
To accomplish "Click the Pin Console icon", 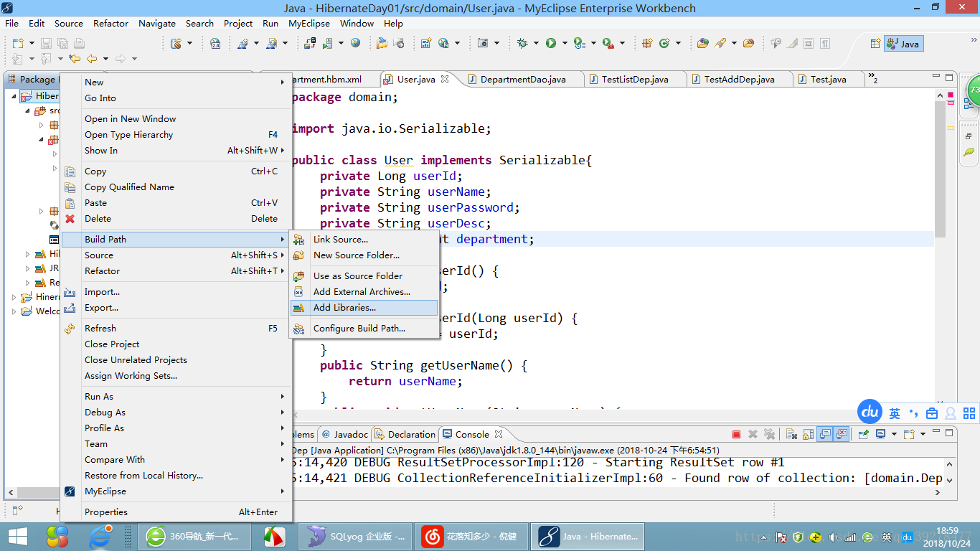I will tap(863, 434).
